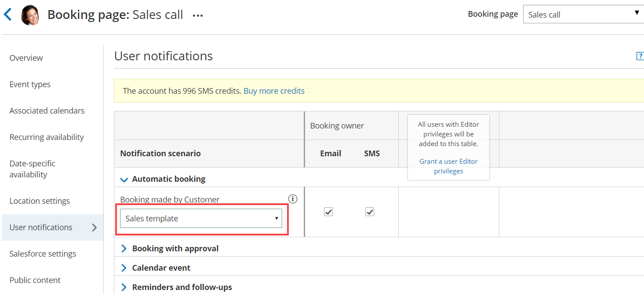Open the three-dot more options menu
Image resolution: width=644 pixels, height=294 pixels.
198,15
